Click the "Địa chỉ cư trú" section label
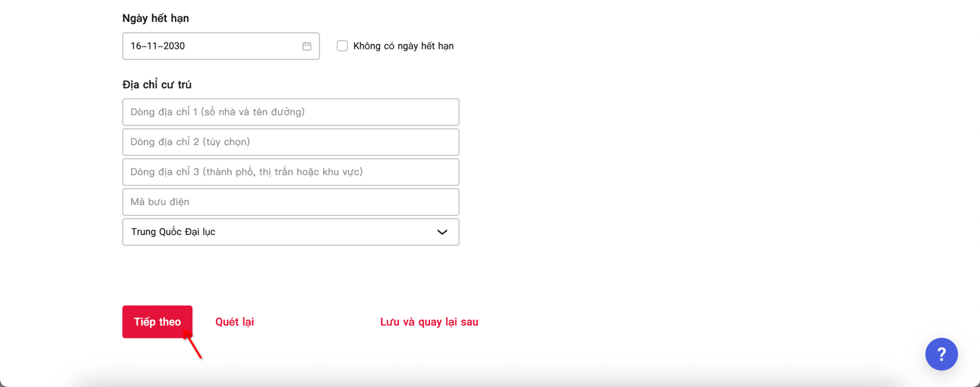 (157, 85)
